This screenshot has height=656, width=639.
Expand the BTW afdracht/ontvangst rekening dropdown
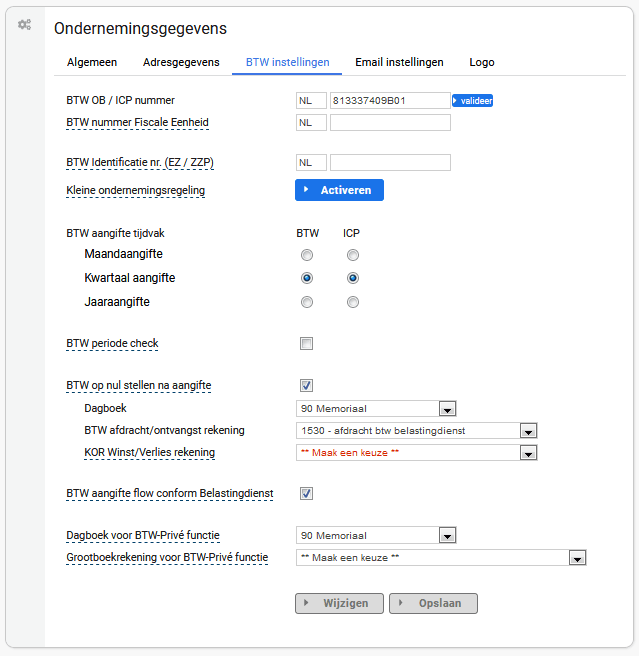416,430
